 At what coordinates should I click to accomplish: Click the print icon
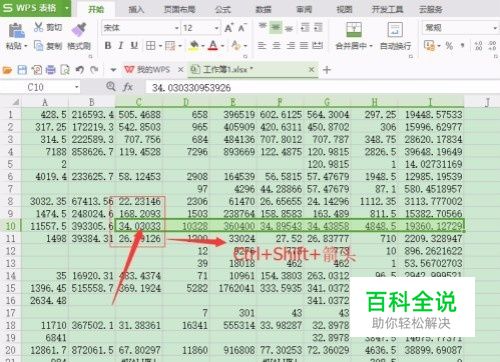(51, 70)
